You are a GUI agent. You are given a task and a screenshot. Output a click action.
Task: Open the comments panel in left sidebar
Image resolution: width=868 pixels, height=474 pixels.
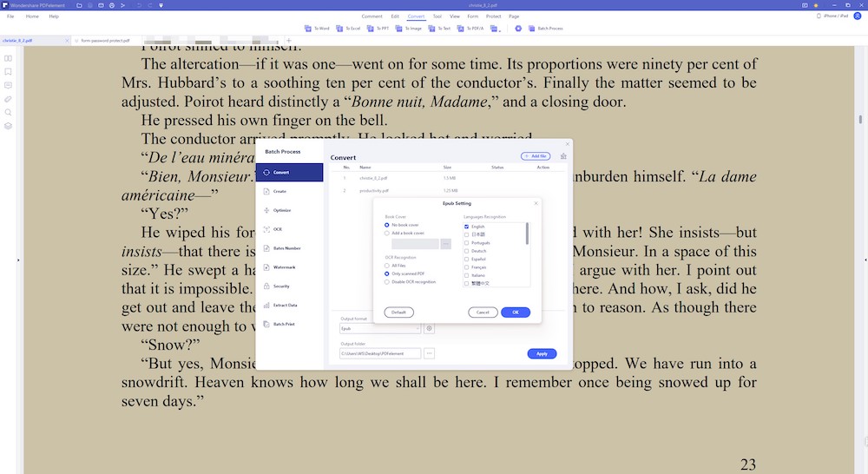9,85
